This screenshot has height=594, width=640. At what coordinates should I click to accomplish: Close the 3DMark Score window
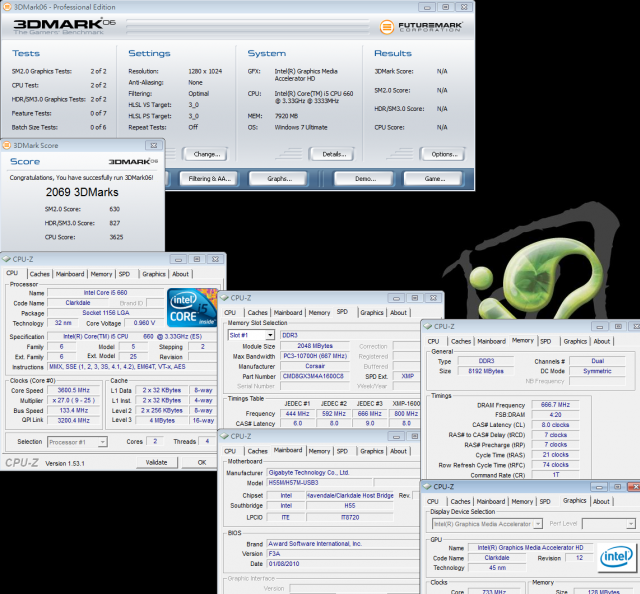pyautogui.click(x=154, y=145)
